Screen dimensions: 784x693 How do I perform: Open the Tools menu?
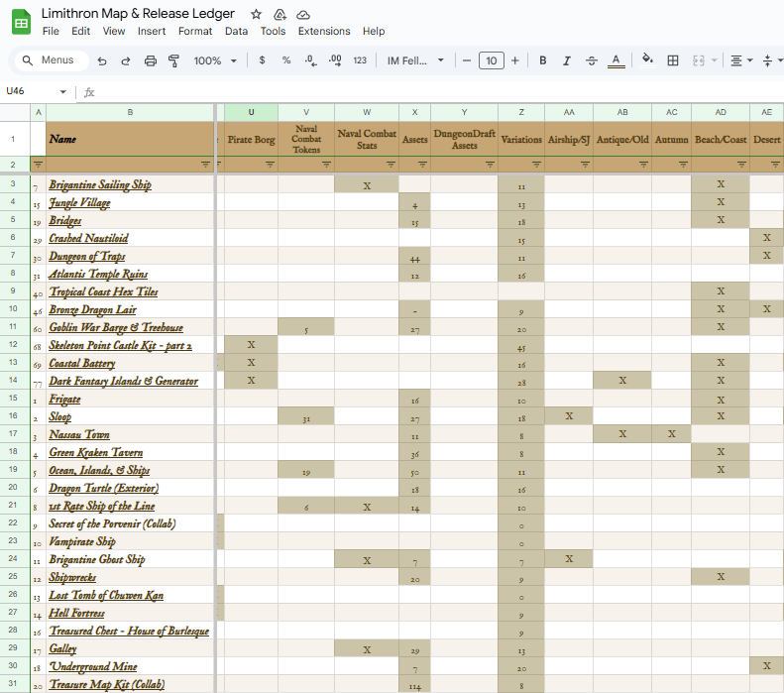click(273, 31)
